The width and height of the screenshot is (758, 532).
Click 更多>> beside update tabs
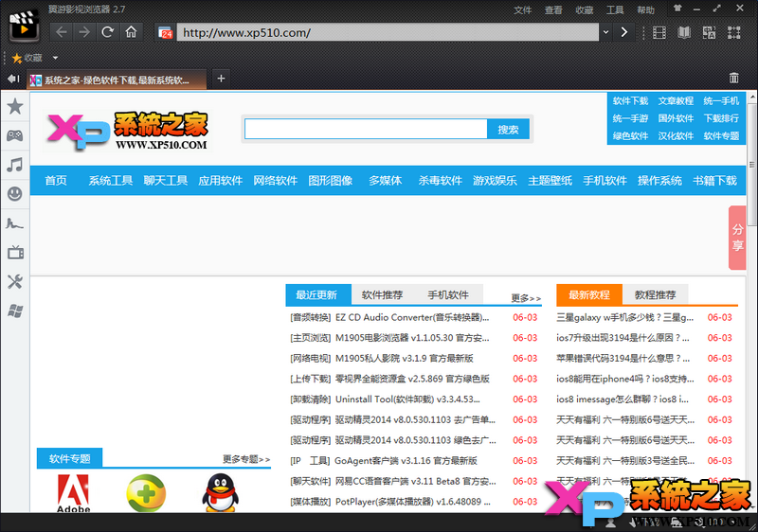tap(526, 298)
